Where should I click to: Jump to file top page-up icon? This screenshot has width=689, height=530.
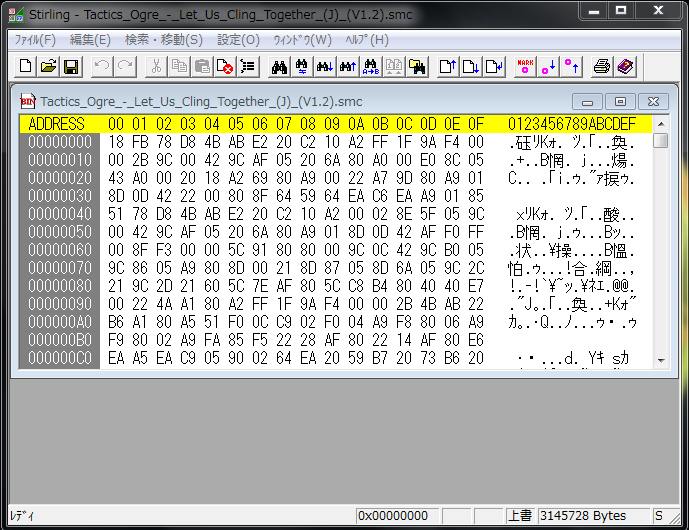point(448,67)
